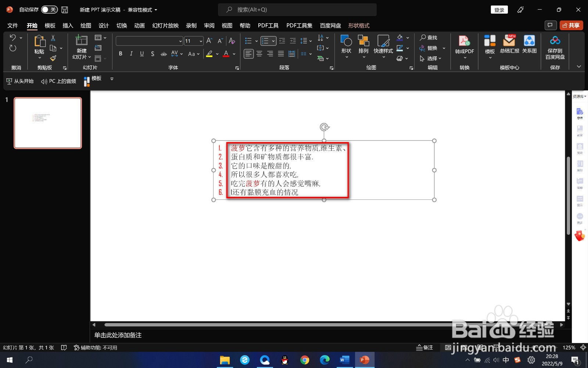Click the Format Painter brush icon
This screenshot has width=588, height=368.
pyautogui.click(x=53, y=58)
